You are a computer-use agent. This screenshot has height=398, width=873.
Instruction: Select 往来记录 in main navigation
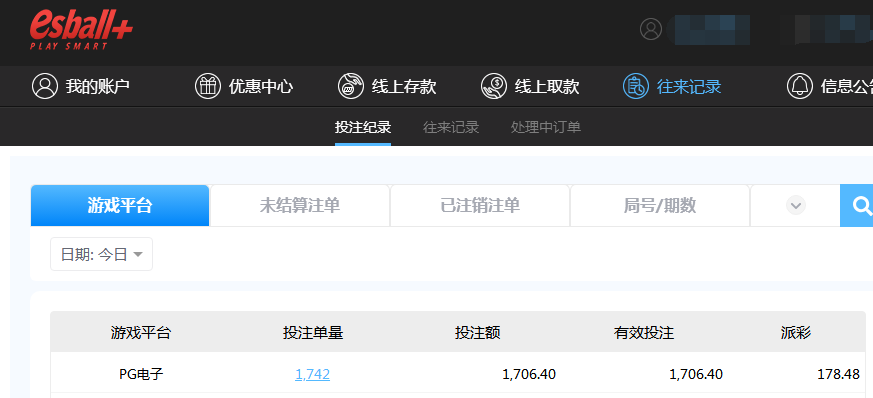coord(672,86)
